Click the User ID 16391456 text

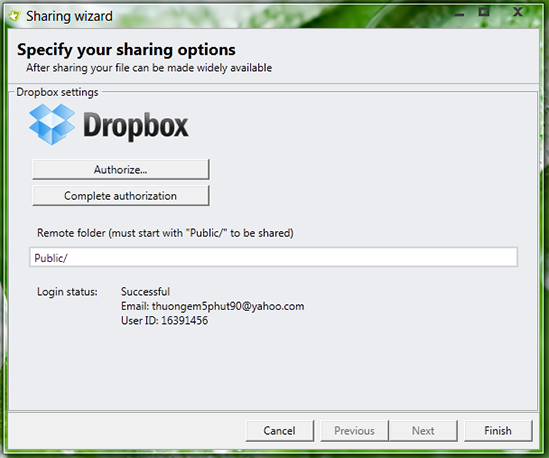click(x=165, y=320)
